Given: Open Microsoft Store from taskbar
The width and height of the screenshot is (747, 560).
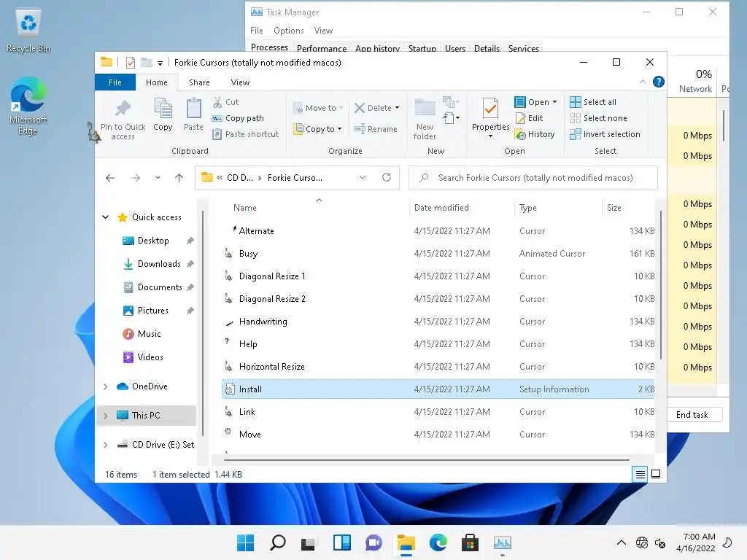Looking at the screenshot, I should [x=470, y=542].
